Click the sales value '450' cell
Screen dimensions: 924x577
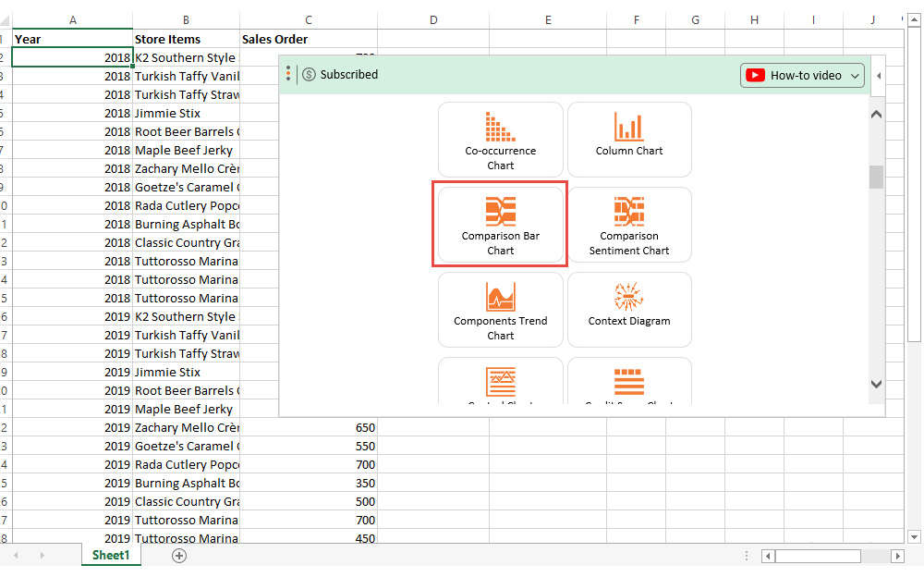coord(309,538)
